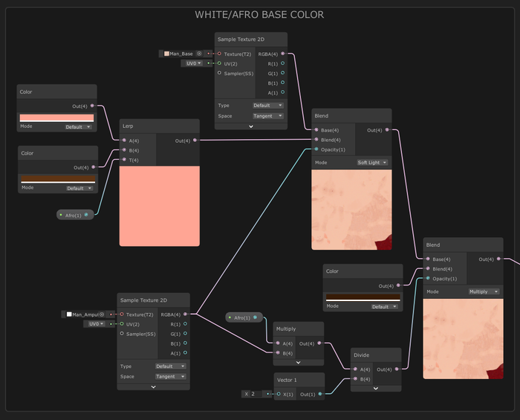
Task: Open texture picker circle beside Man_Base
Action: point(199,54)
